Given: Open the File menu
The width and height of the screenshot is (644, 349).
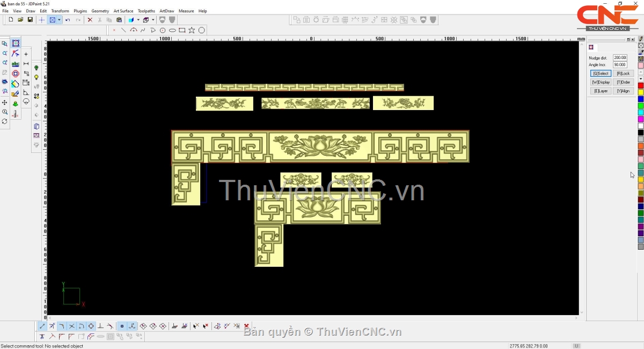Looking at the screenshot, I should [5, 11].
